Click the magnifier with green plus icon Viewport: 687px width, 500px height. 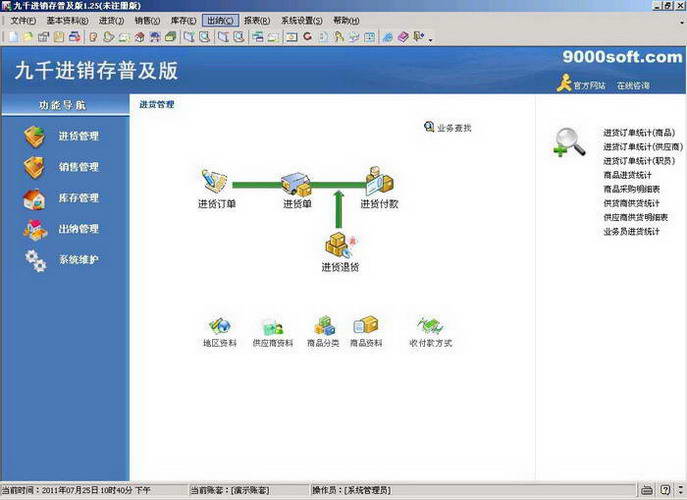click(x=569, y=142)
